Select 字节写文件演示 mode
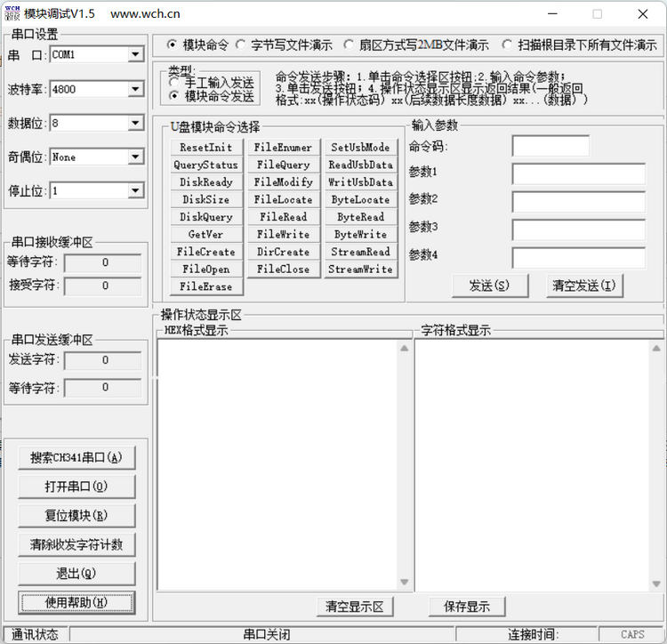Screen dimensions: 667x644 (x=241, y=44)
